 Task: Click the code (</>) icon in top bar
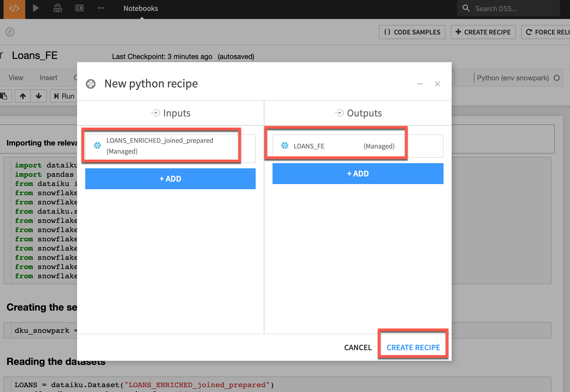14,9
